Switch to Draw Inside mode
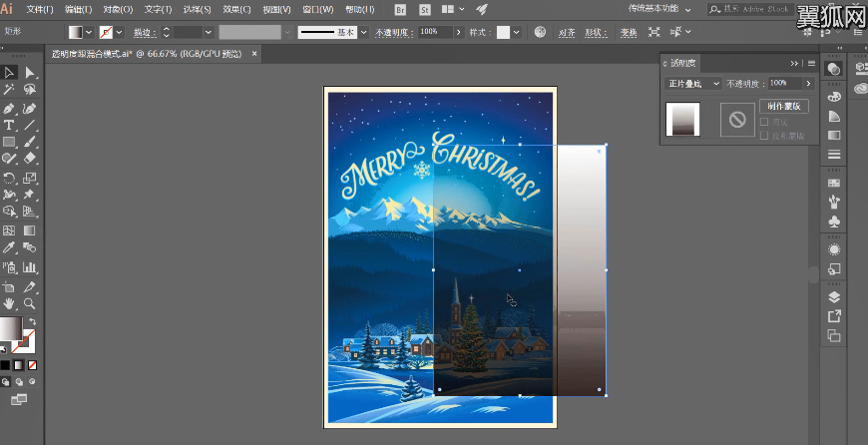Screen dimensions: 868x445 pyautogui.click(x=32, y=382)
